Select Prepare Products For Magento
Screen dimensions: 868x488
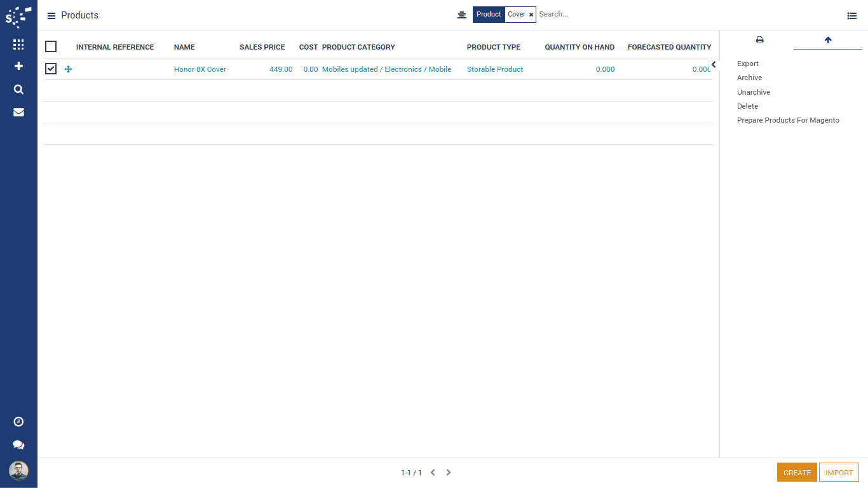point(788,120)
